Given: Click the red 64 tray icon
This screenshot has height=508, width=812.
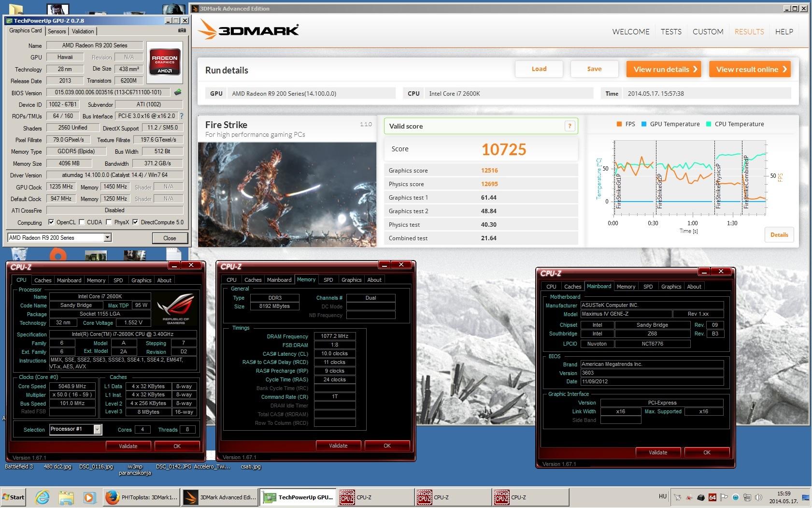Looking at the screenshot, I should click(712, 497).
